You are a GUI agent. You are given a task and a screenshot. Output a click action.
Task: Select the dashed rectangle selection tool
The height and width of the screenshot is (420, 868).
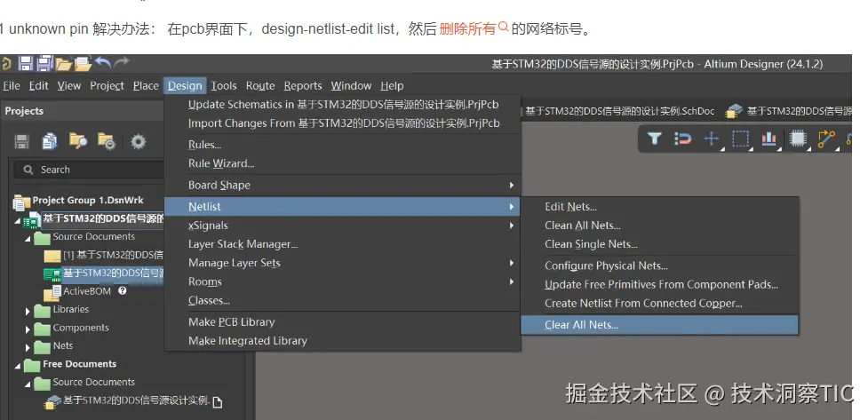pos(740,139)
